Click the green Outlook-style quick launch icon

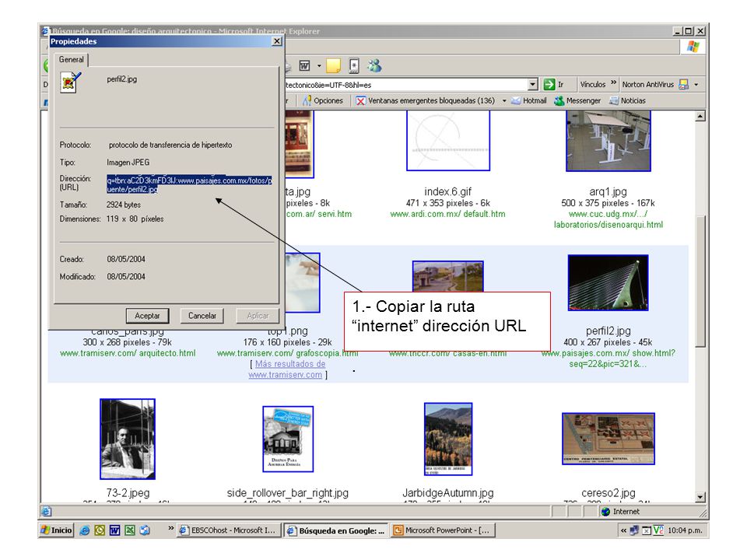[100, 530]
